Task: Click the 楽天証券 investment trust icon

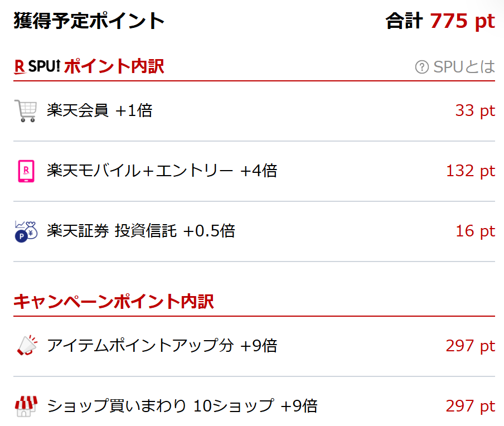Action: point(26,231)
